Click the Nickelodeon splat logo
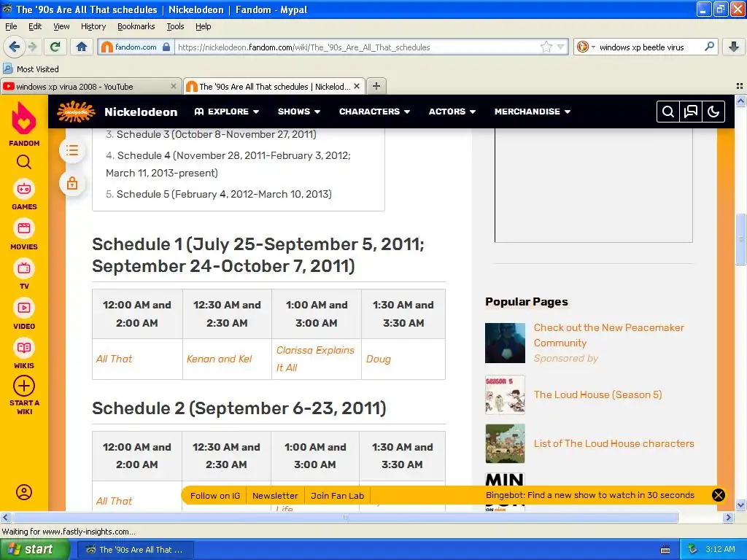 click(x=75, y=112)
